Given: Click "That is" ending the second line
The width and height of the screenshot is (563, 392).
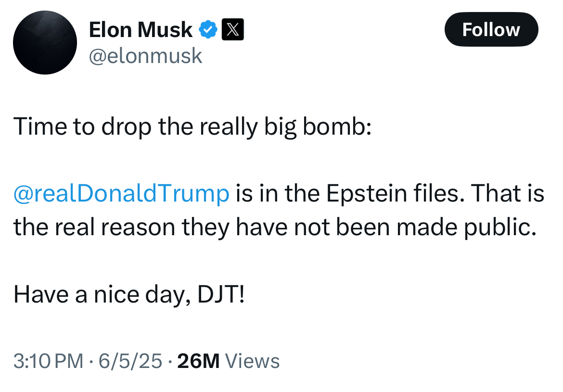Looking at the screenshot, I should coord(507,193).
